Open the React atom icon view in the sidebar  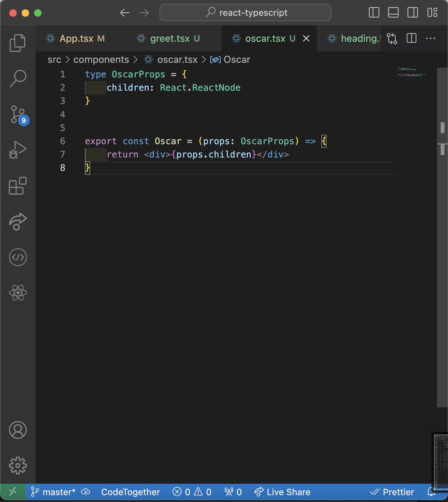(x=18, y=292)
